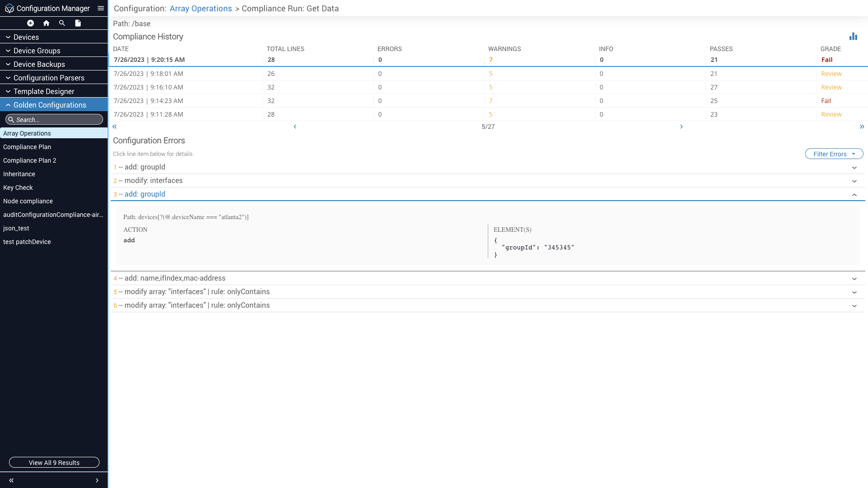This screenshot has height=488, width=868.
Task: Go to home via the house icon
Action: [x=46, y=23]
